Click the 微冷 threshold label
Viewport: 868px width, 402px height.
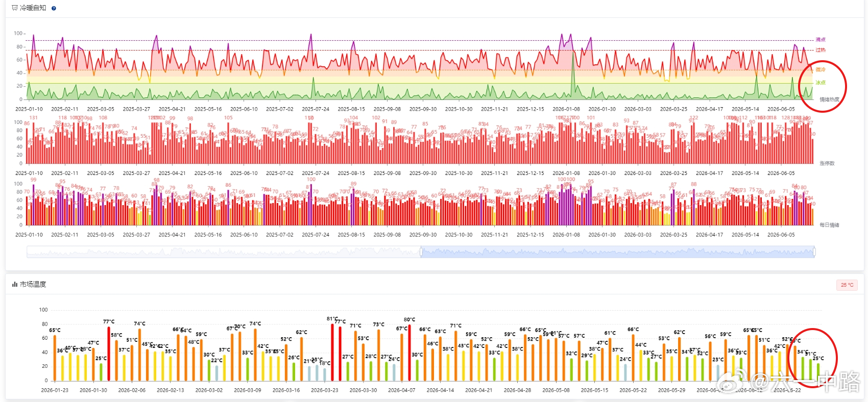click(821, 69)
